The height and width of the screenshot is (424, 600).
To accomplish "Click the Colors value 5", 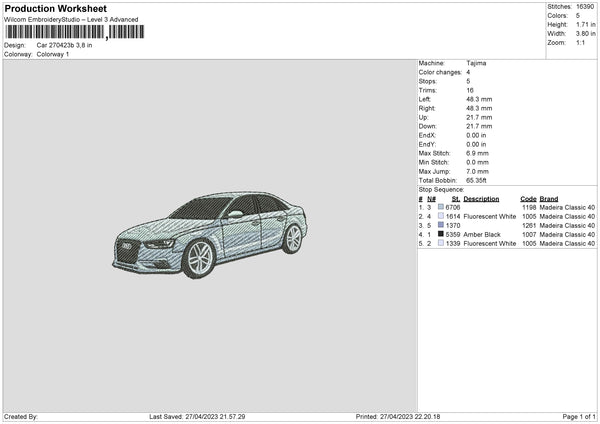I will (577, 16).
